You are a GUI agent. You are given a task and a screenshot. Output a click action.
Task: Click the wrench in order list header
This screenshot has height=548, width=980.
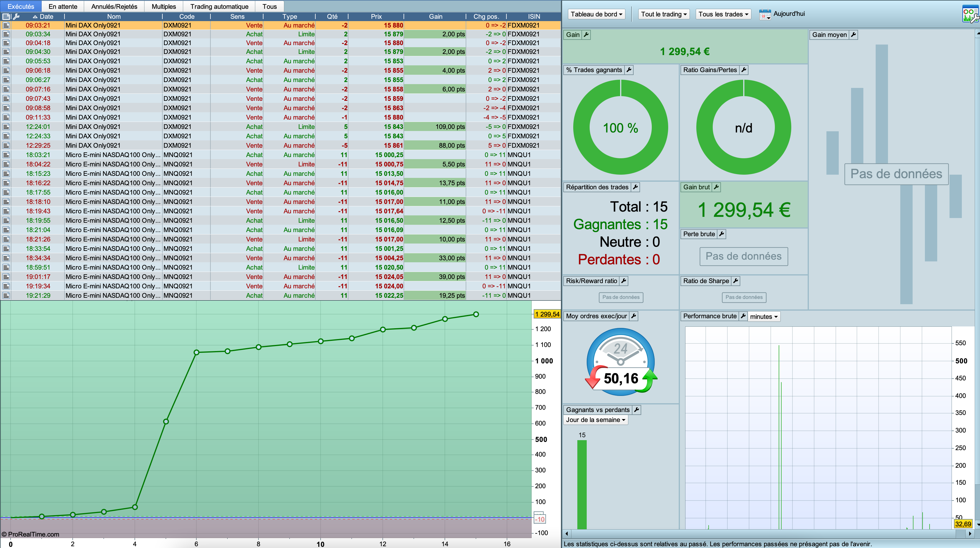[16, 16]
